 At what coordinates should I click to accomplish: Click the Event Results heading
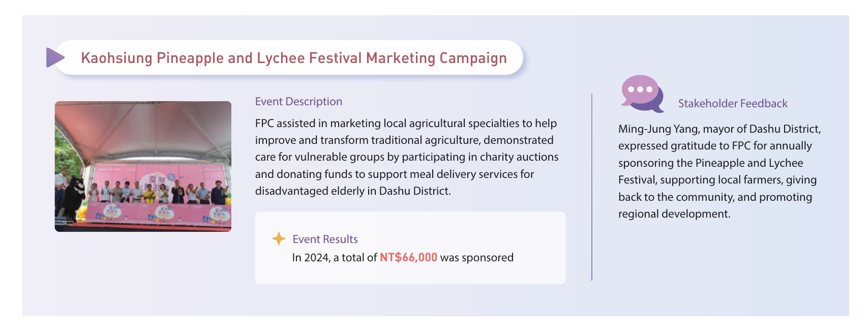pos(325,239)
